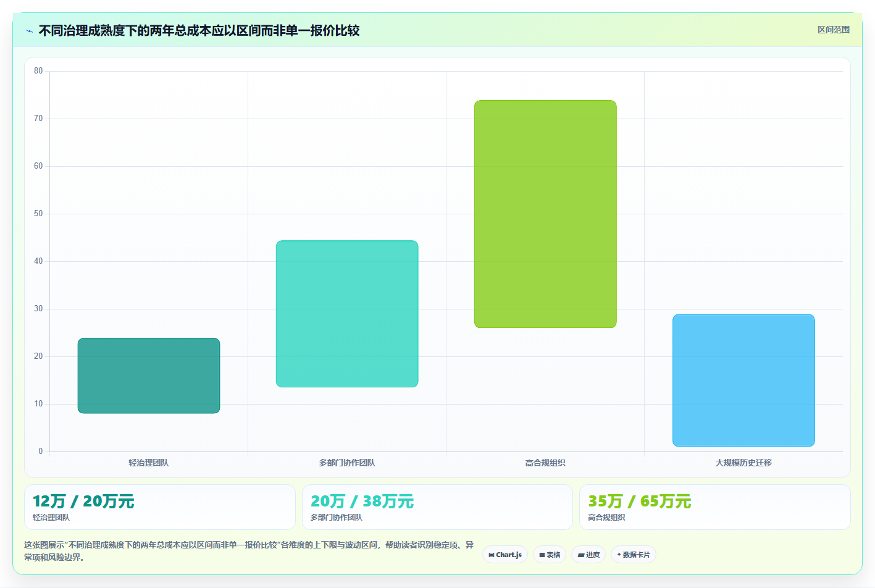Open the 数据卡片 chip
The image size is (875, 588).
634,555
